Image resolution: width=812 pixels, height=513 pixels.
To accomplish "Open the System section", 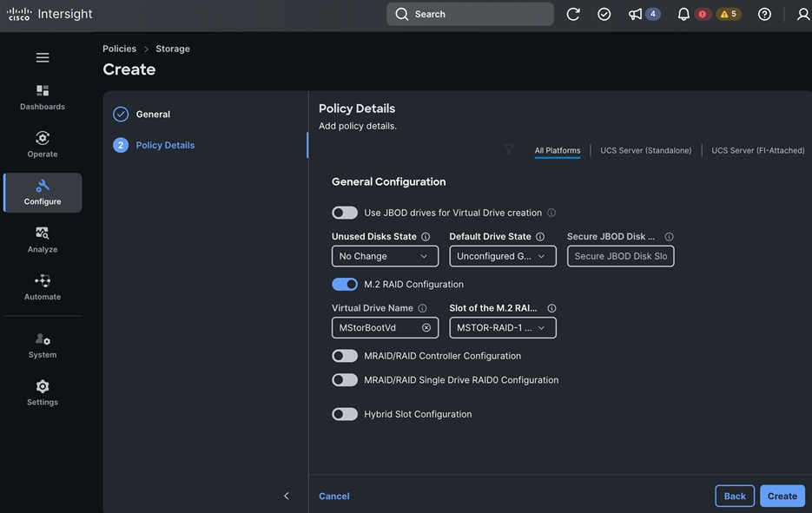I will pos(43,345).
